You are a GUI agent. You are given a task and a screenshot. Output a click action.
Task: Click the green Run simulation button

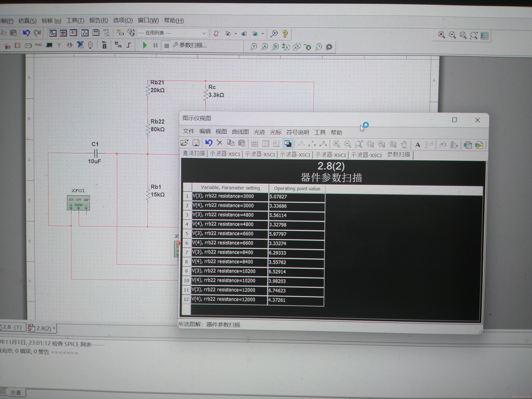click(x=145, y=45)
